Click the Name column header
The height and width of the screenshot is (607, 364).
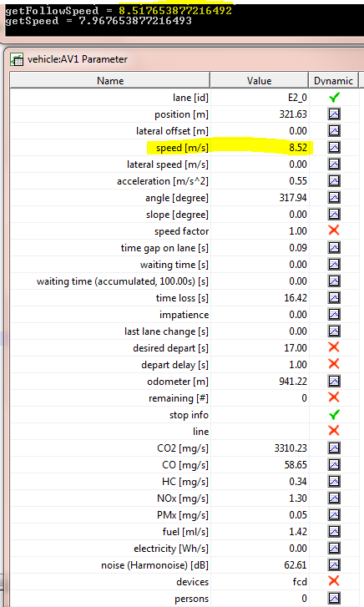click(x=110, y=80)
